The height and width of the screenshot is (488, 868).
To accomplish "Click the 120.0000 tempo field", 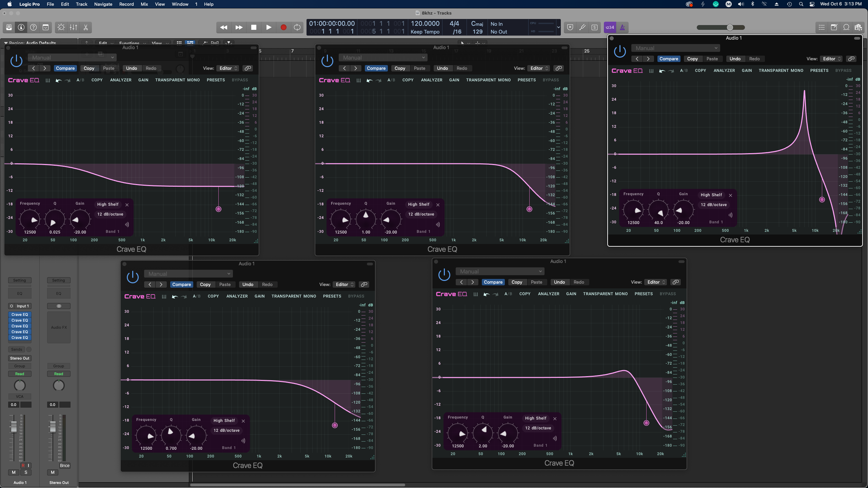I will click(425, 23).
